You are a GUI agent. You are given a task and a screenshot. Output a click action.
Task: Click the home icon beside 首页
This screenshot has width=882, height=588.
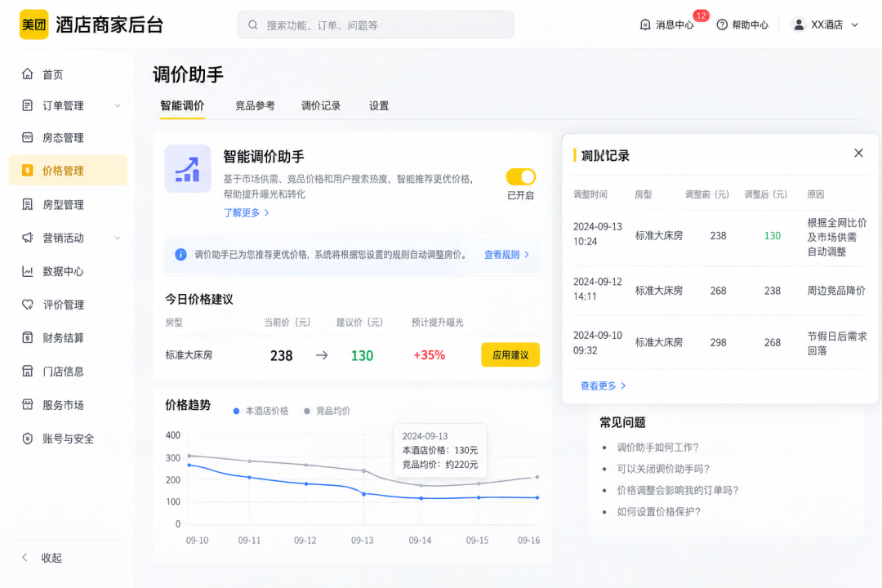[27, 73]
